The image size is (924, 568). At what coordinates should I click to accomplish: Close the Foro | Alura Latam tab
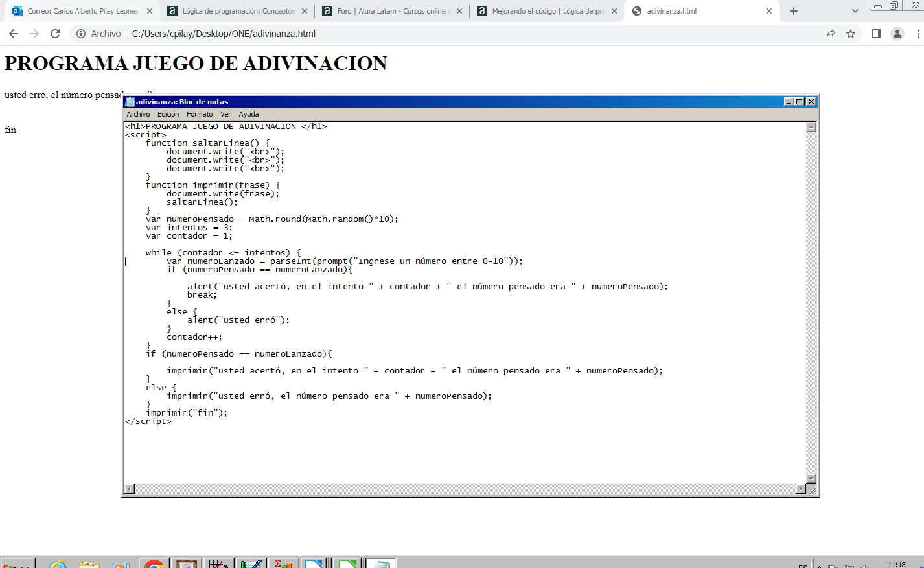pos(459,11)
